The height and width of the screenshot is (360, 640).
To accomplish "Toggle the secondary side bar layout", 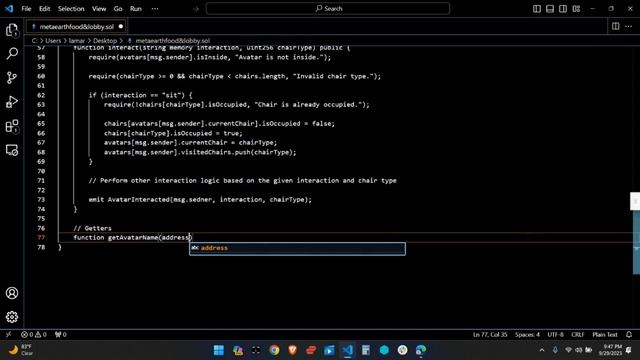I will (x=563, y=9).
